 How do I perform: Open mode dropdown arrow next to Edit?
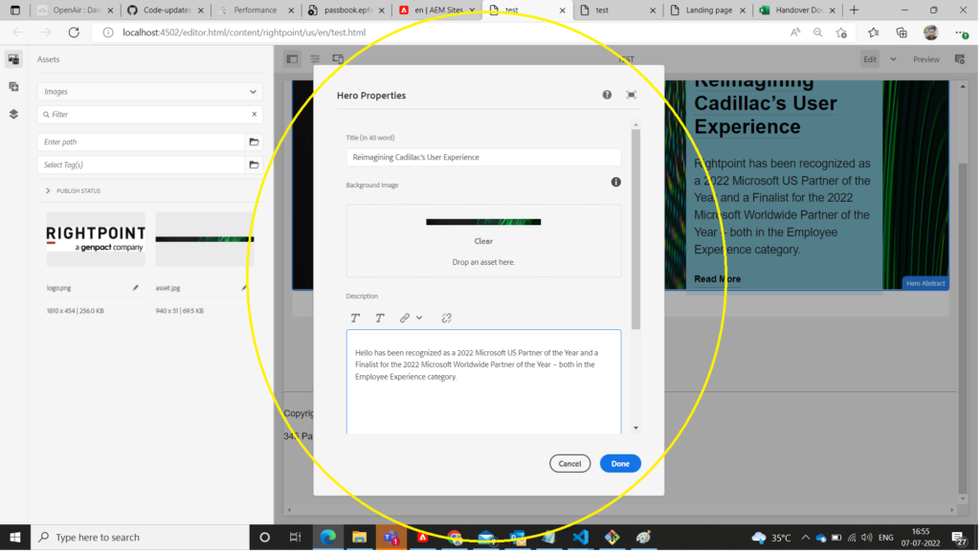pyautogui.click(x=893, y=59)
